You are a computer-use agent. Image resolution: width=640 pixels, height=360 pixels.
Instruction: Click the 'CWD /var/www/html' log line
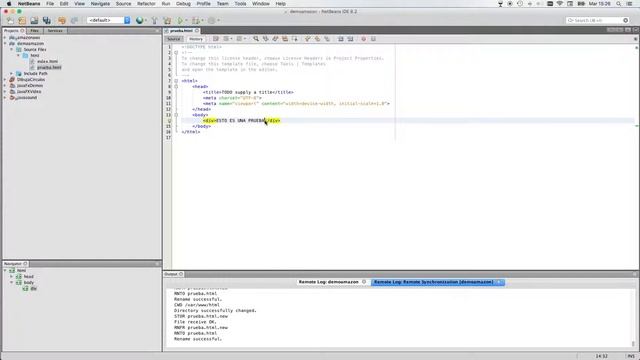[x=197, y=305]
